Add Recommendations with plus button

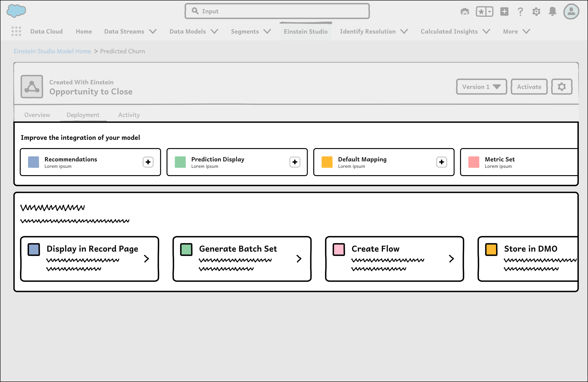pyautogui.click(x=148, y=162)
